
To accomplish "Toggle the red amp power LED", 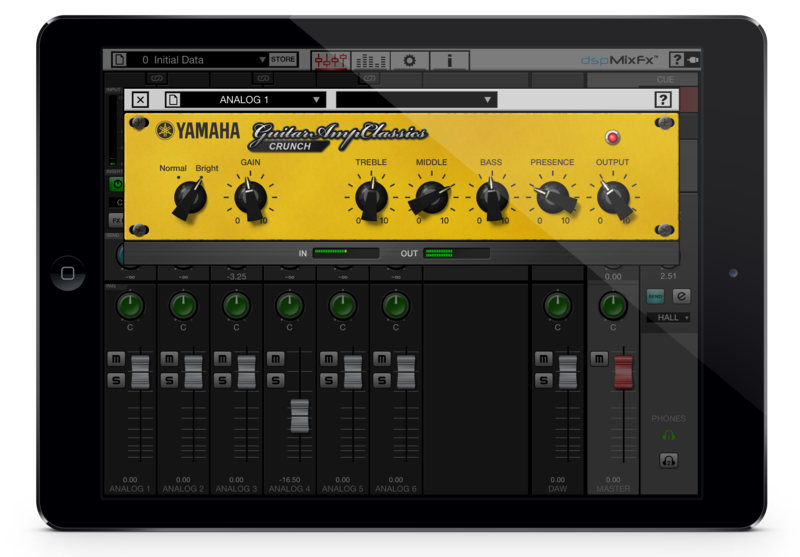I will [612, 137].
